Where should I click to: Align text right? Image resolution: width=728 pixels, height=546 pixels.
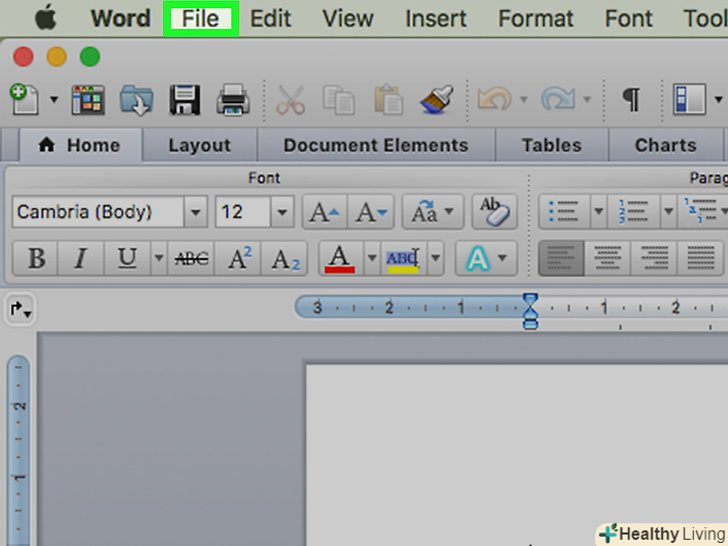click(x=654, y=258)
